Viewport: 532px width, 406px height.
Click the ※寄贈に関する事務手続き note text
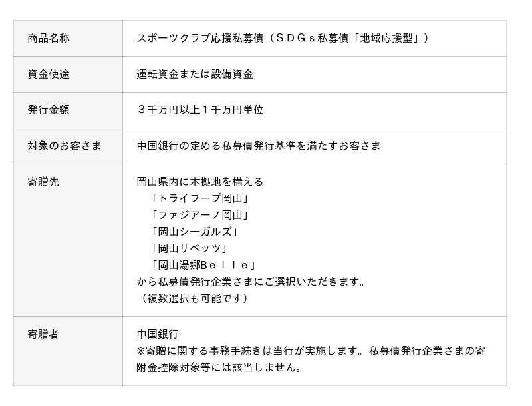311,351
